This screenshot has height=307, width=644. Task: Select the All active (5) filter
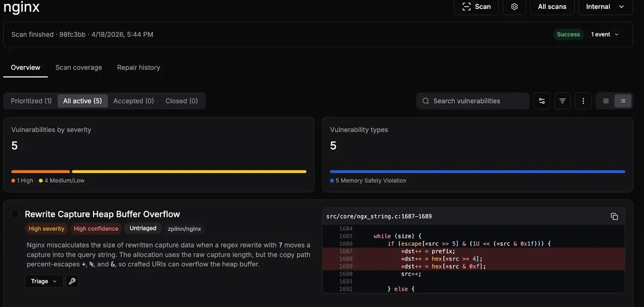pyautogui.click(x=83, y=101)
